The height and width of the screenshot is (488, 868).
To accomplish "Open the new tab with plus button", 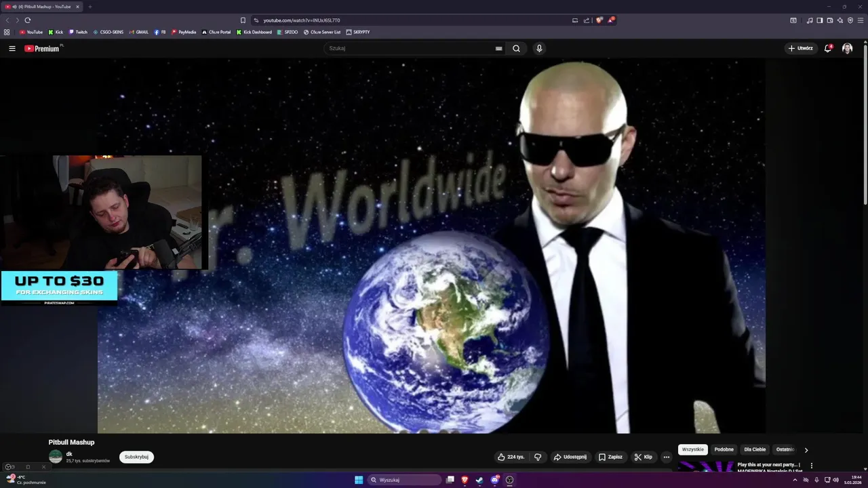I will click(90, 7).
